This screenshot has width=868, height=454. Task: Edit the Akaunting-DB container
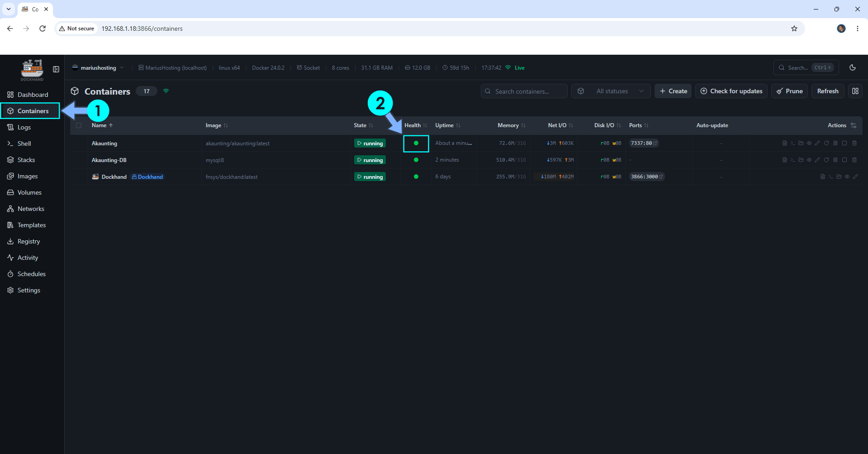(817, 160)
